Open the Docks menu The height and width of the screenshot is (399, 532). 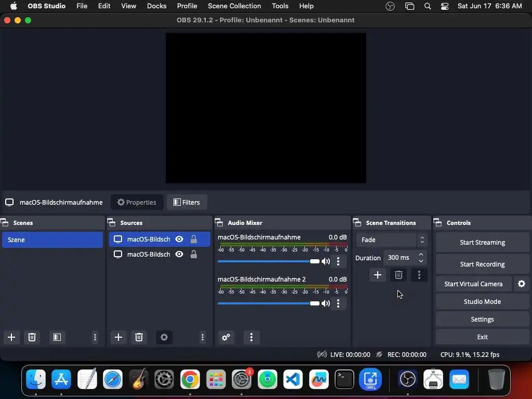(x=157, y=6)
